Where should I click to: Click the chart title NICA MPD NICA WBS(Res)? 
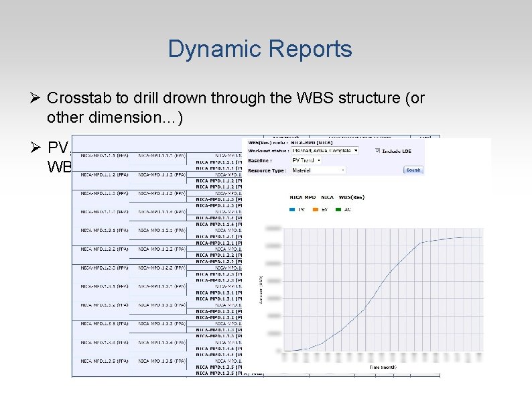pos(327,197)
